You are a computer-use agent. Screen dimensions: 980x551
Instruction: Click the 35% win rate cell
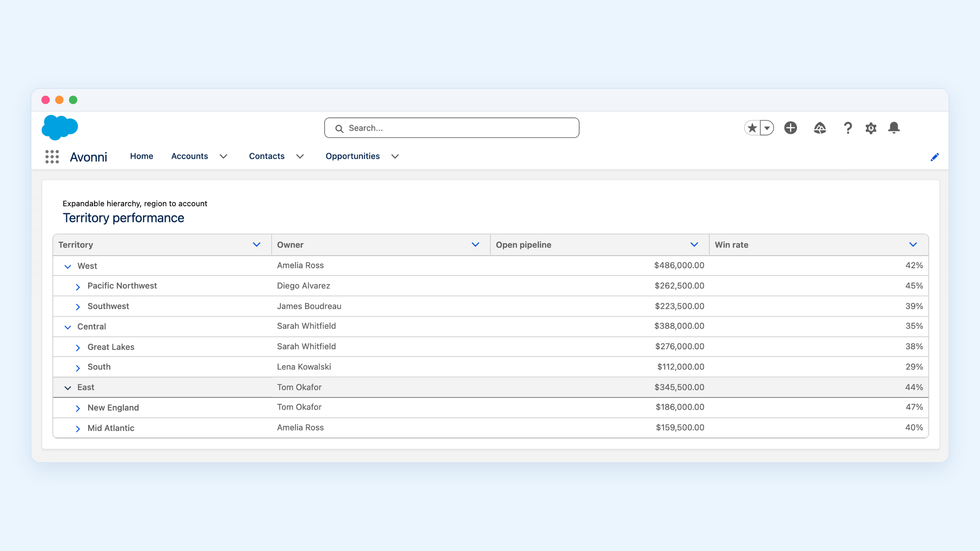tap(914, 326)
